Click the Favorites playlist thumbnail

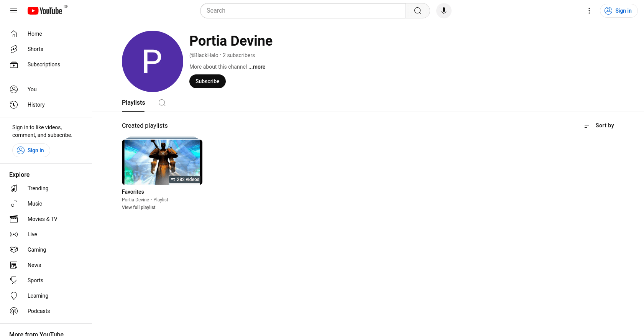pos(162,162)
